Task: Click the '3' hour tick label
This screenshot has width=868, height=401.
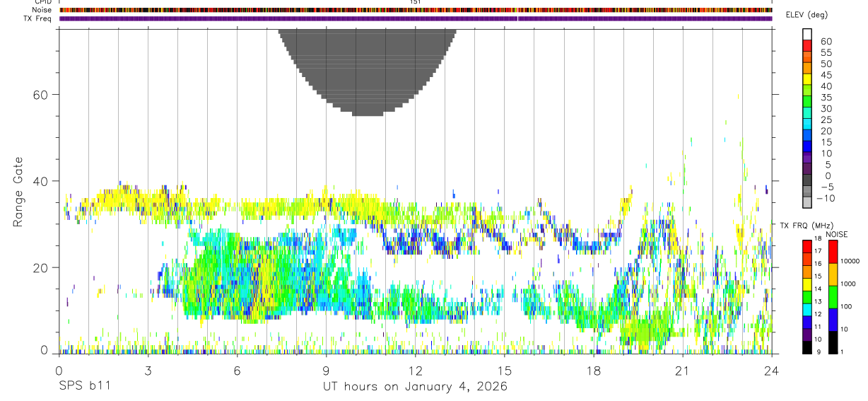Action: (148, 371)
